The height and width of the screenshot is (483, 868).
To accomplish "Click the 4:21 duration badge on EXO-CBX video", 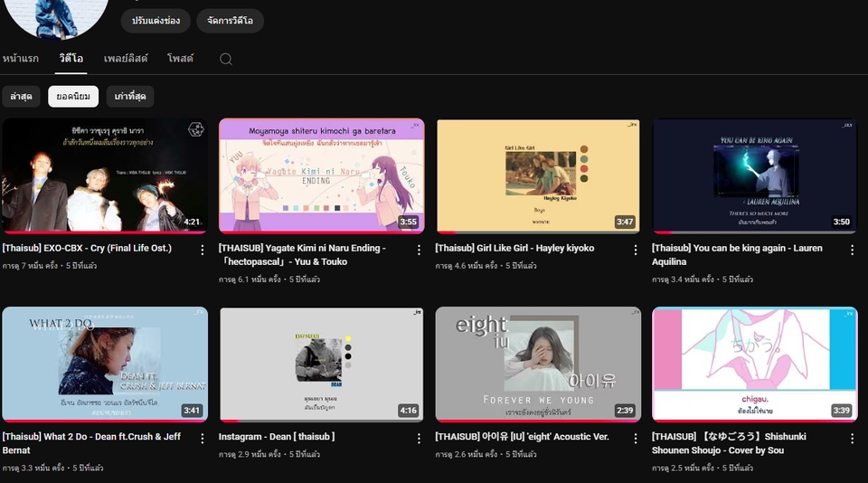I will click(192, 222).
